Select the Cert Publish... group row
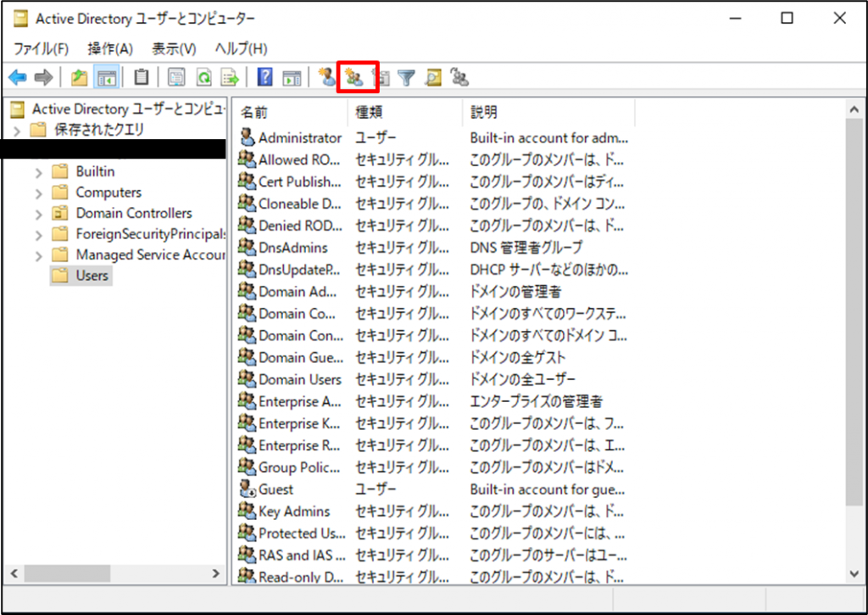Image resolution: width=868 pixels, height=615 pixels. (x=433, y=182)
